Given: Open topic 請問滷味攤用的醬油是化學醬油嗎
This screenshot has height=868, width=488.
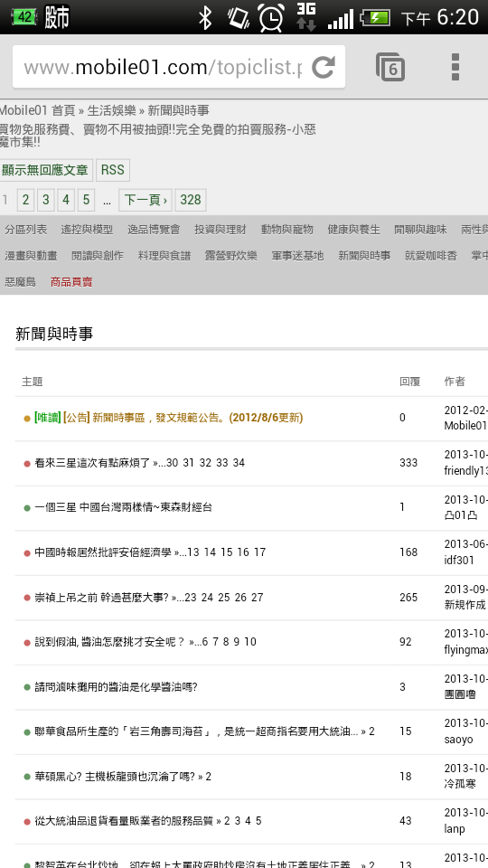Looking at the screenshot, I should click(x=117, y=687).
